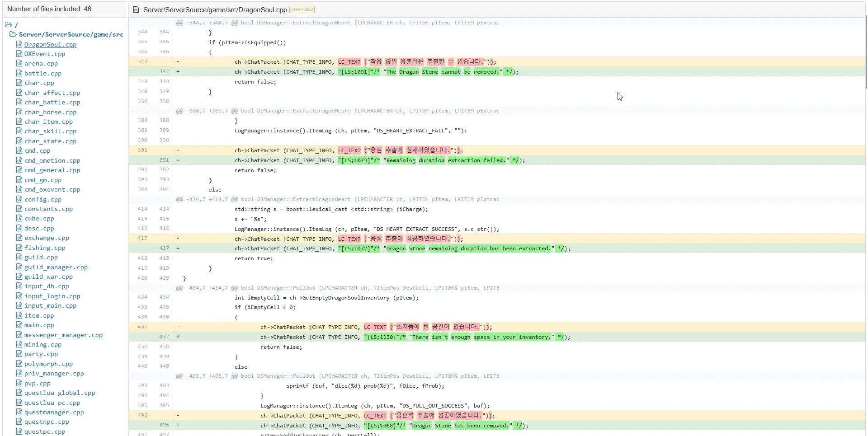Collapse the Server/ServerSource/game/src folder
Image resolution: width=868 pixels, height=436 pixels.
13,34
